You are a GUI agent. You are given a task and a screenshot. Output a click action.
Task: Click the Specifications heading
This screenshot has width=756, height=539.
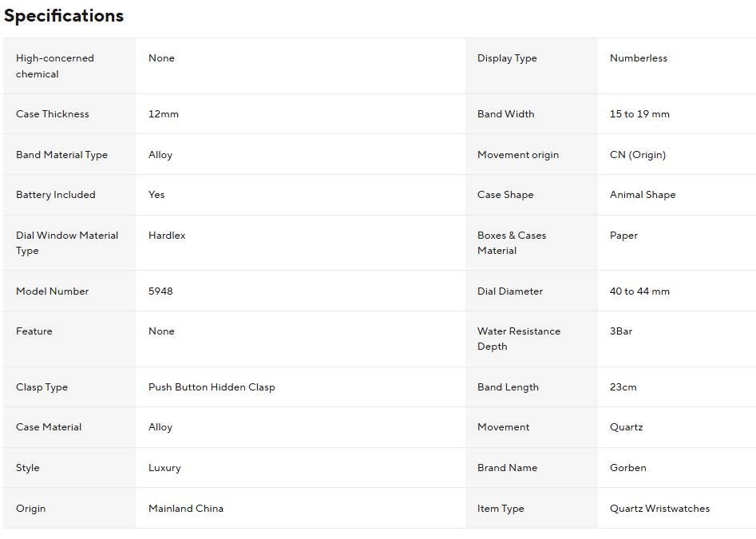[x=64, y=16]
